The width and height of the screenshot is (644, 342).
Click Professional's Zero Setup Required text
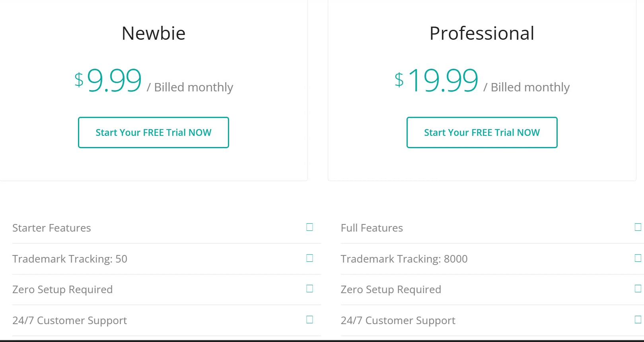click(x=391, y=290)
